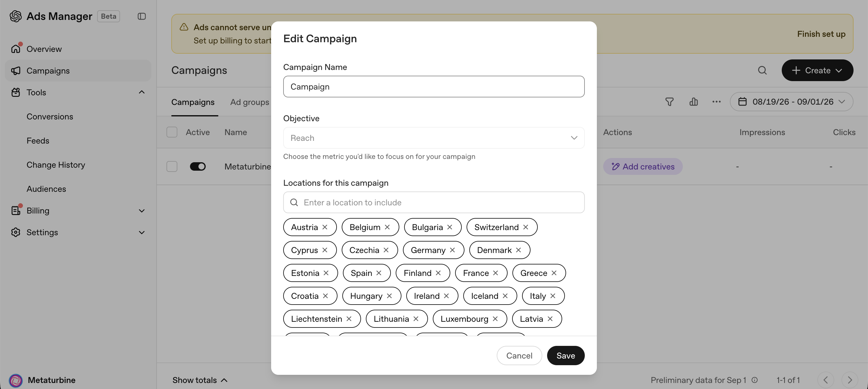The width and height of the screenshot is (868, 389).
Task: Open the column chart view icon
Action: point(693,102)
